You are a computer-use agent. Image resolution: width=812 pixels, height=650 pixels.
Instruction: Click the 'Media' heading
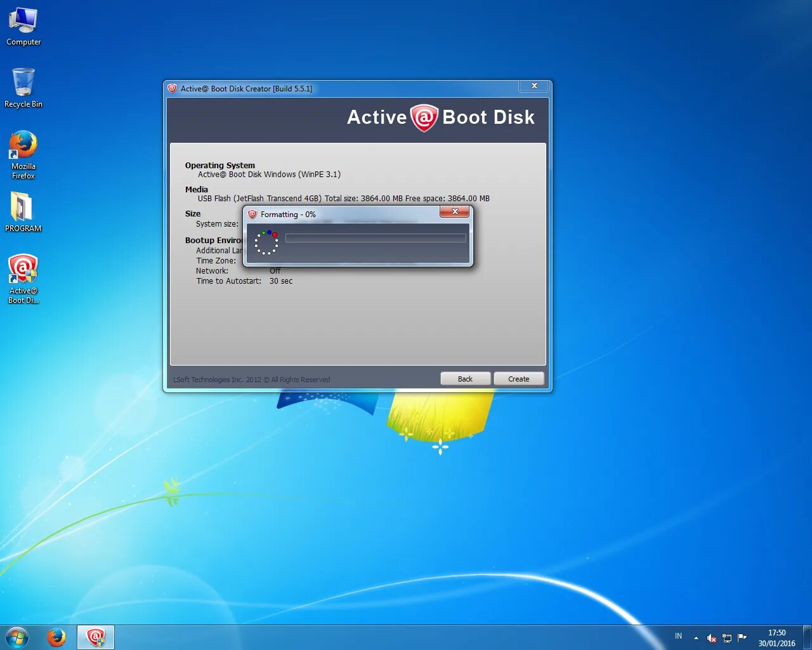pos(197,189)
